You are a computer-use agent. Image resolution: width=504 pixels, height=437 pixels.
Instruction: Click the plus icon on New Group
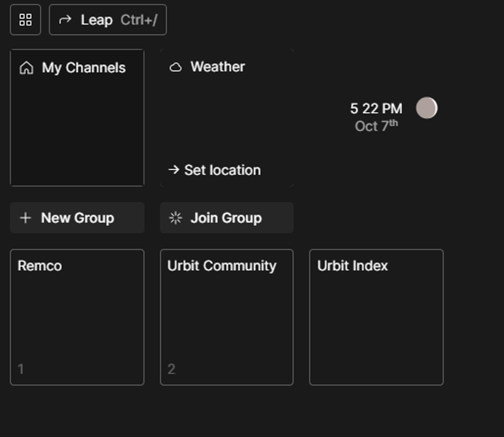pos(26,218)
